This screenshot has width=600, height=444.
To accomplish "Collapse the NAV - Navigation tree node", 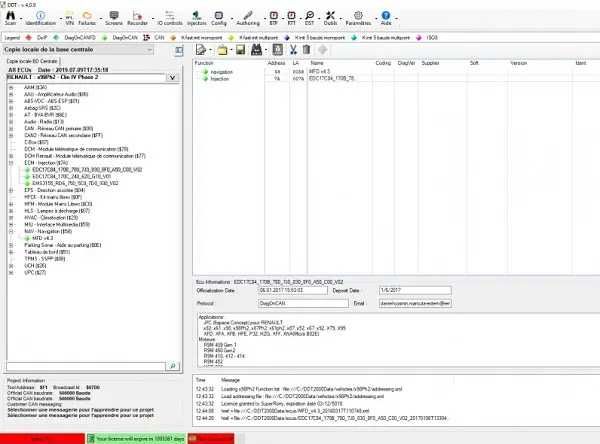I will (11, 231).
